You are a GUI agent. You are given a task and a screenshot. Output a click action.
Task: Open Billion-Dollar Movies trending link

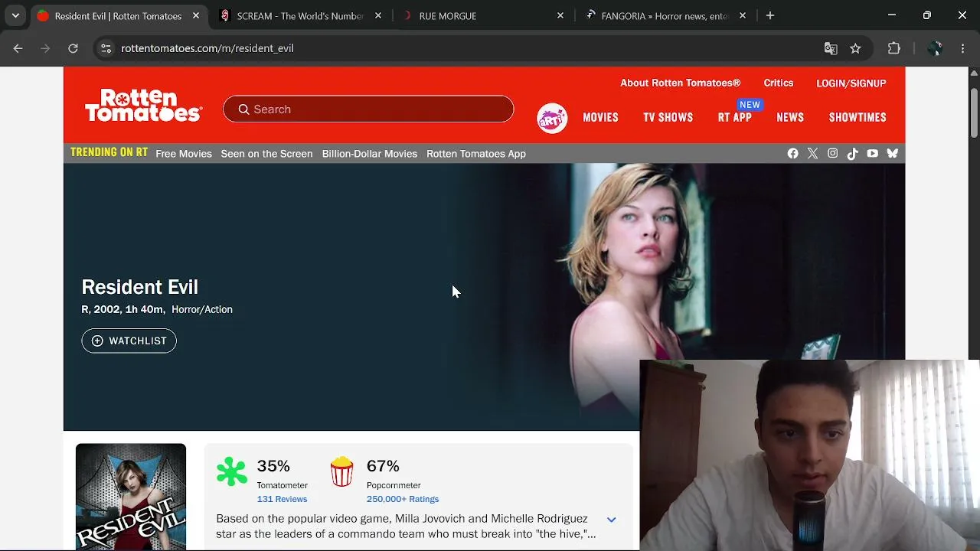click(x=369, y=154)
